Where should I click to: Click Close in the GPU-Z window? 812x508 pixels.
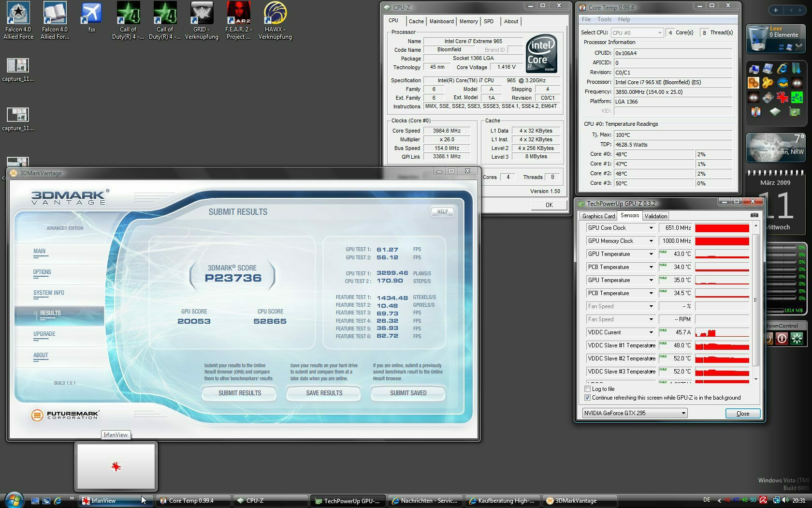point(743,413)
